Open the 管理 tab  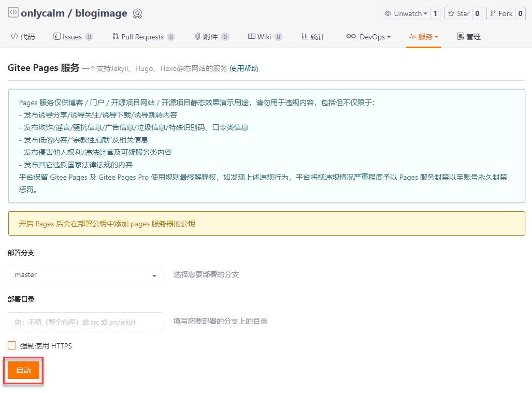469,37
